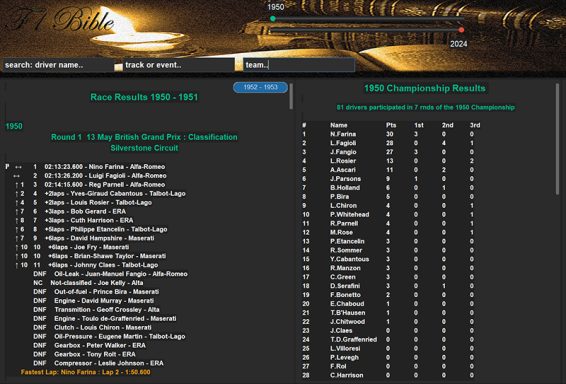
Task: Open the 1952 - 1953 results page
Action: (x=260, y=87)
